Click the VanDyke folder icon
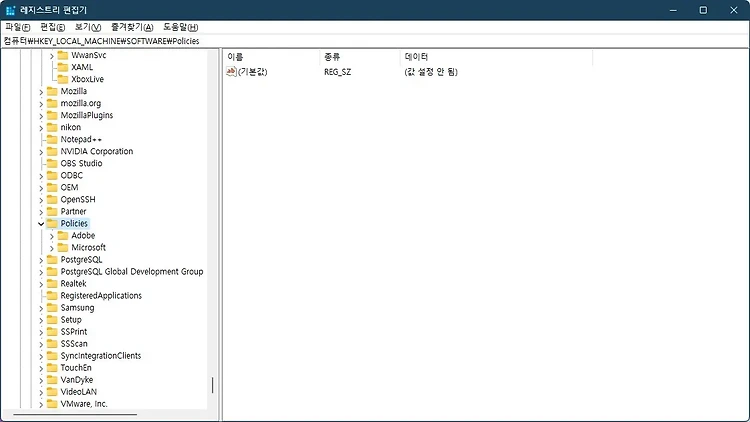The image size is (750, 422). pos(52,379)
